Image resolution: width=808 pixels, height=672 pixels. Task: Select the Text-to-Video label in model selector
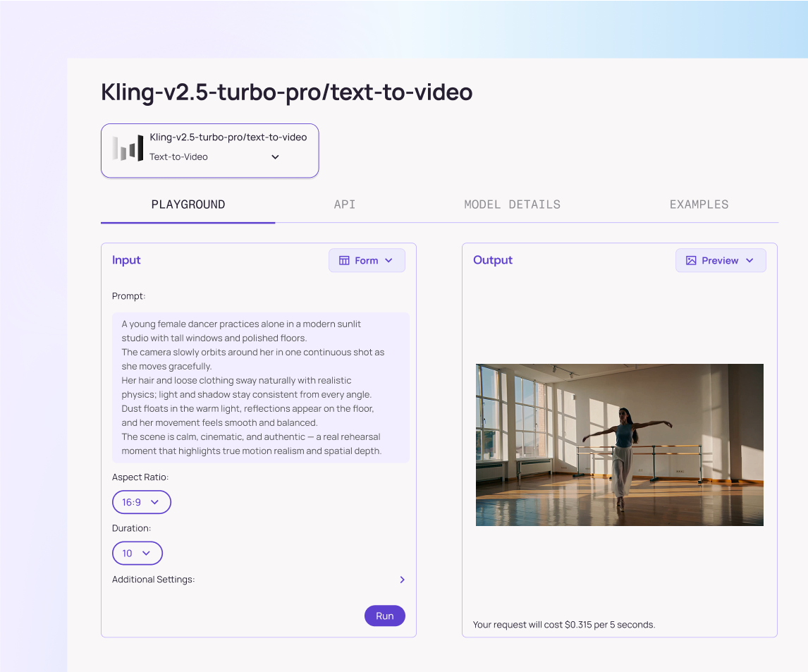coord(178,157)
